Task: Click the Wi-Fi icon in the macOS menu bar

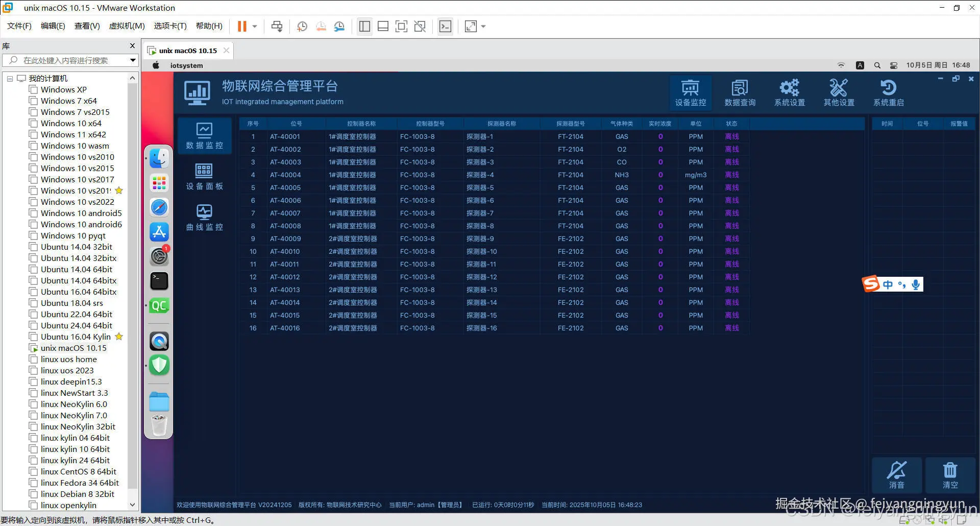Action: pos(841,65)
